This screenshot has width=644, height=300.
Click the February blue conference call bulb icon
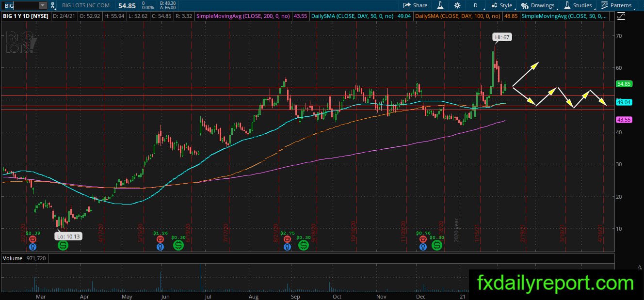pos(32,247)
